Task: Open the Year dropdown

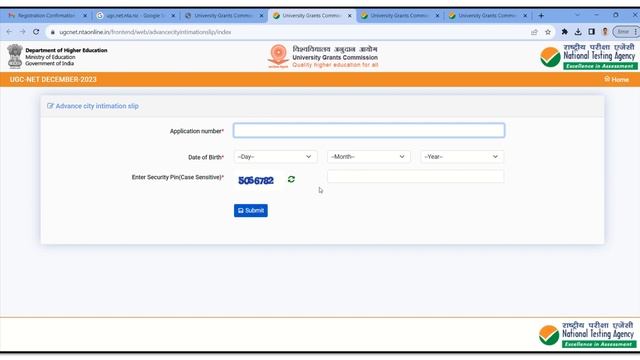Action: pos(462,157)
